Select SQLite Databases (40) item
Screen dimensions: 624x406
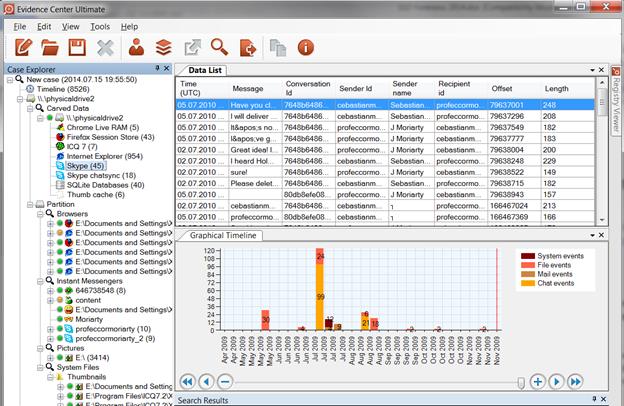coord(105,185)
